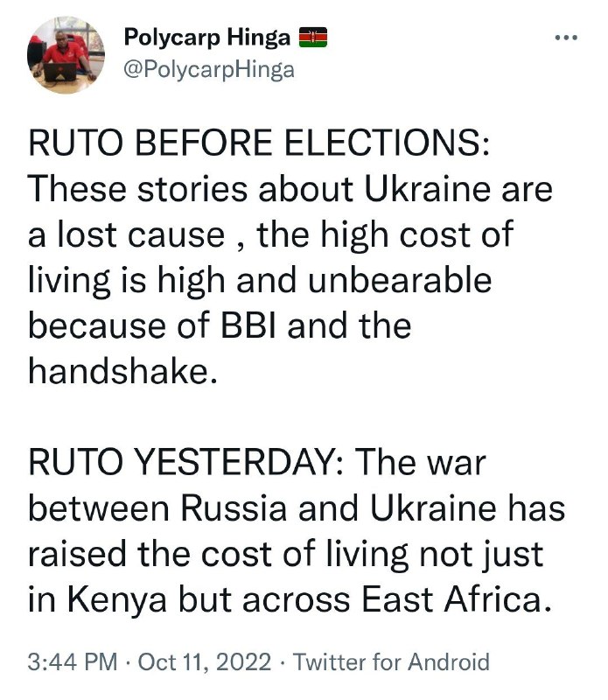Viewport: 608px width, 700px height.
Task: Open the Twitter for Android source link
Action: pyautogui.click(x=391, y=662)
